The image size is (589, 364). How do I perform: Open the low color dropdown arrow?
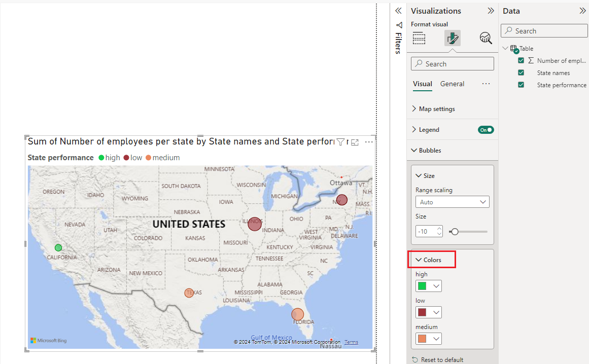point(436,312)
